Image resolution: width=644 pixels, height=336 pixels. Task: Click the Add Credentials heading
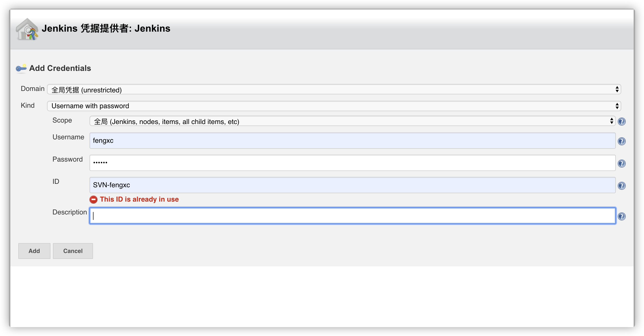tap(60, 68)
